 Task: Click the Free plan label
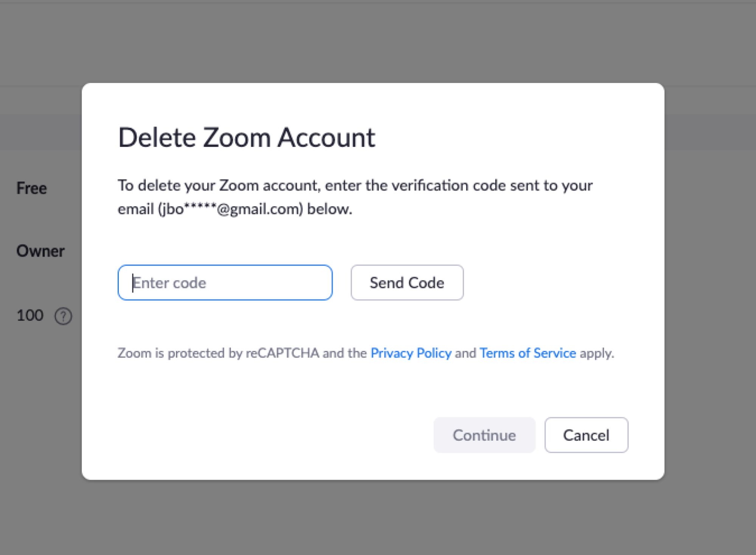click(32, 188)
